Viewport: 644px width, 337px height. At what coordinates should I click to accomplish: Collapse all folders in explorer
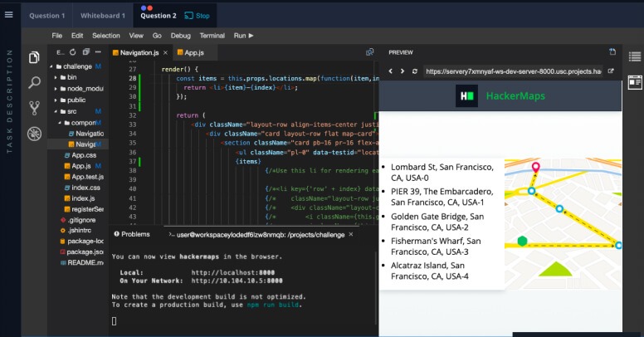point(85,51)
